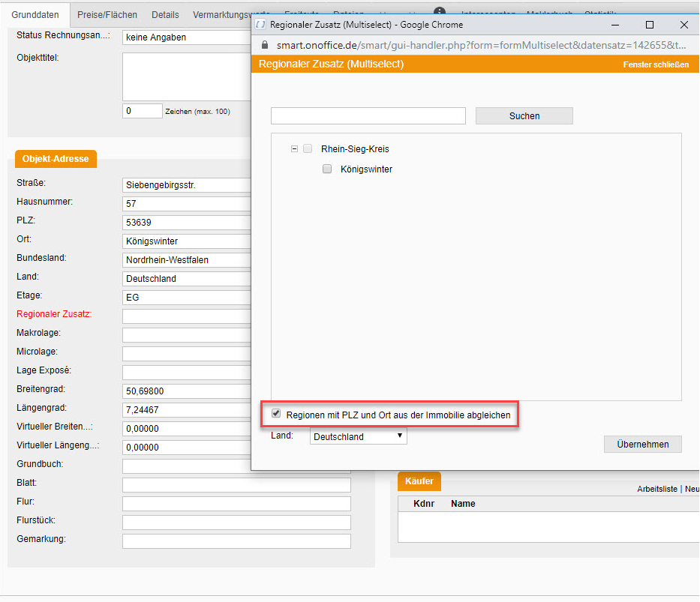Image resolution: width=700 pixels, height=602 pixels.
Task: Collapse the Rhein-Sieg-Kreis tree node
Action: 294,149
